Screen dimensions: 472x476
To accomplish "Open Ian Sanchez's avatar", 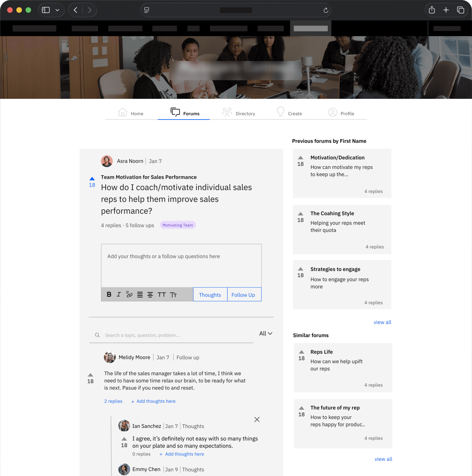I will pyautogui.click(x=124, y=426).
